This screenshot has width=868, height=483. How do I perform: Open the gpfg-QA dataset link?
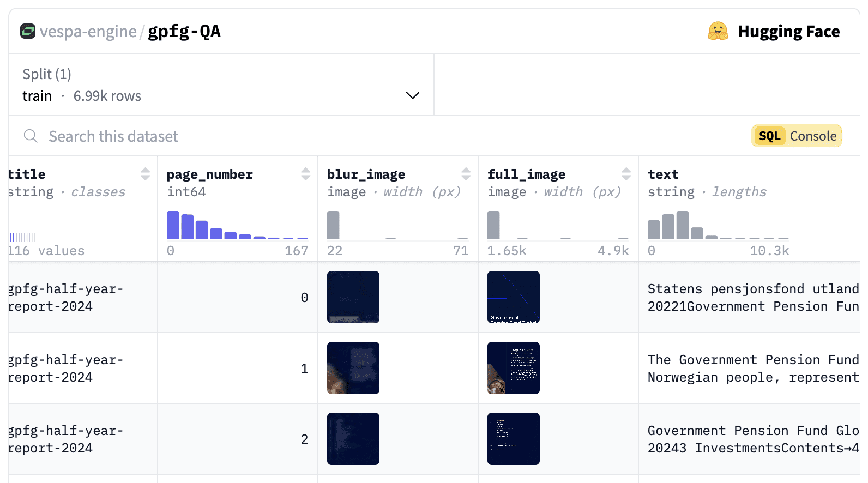pos(184,32)
